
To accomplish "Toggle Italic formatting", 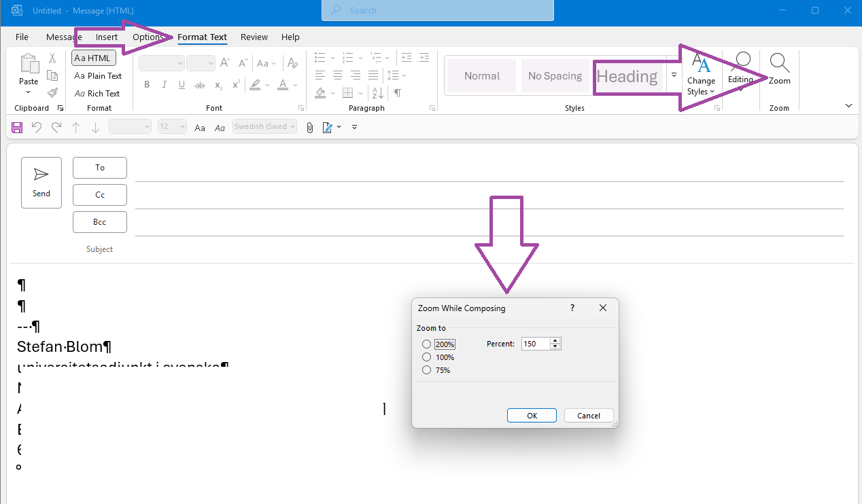I will click(x=164, y=85).
